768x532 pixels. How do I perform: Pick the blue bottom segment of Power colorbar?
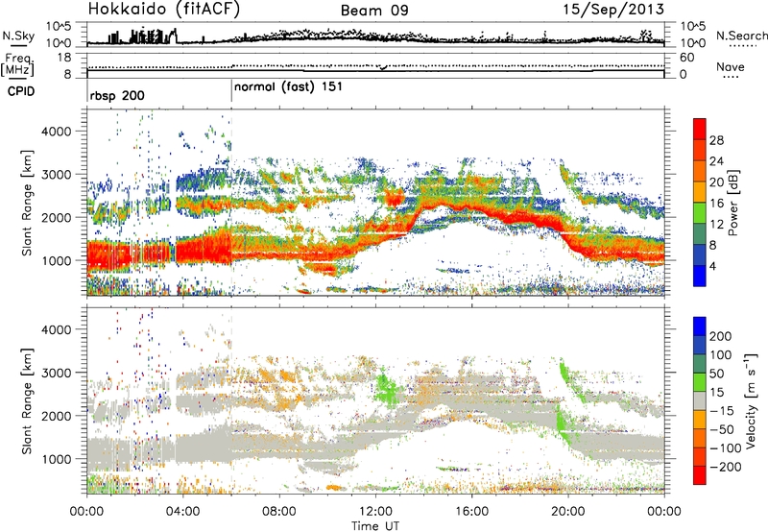tap(700, 276)
